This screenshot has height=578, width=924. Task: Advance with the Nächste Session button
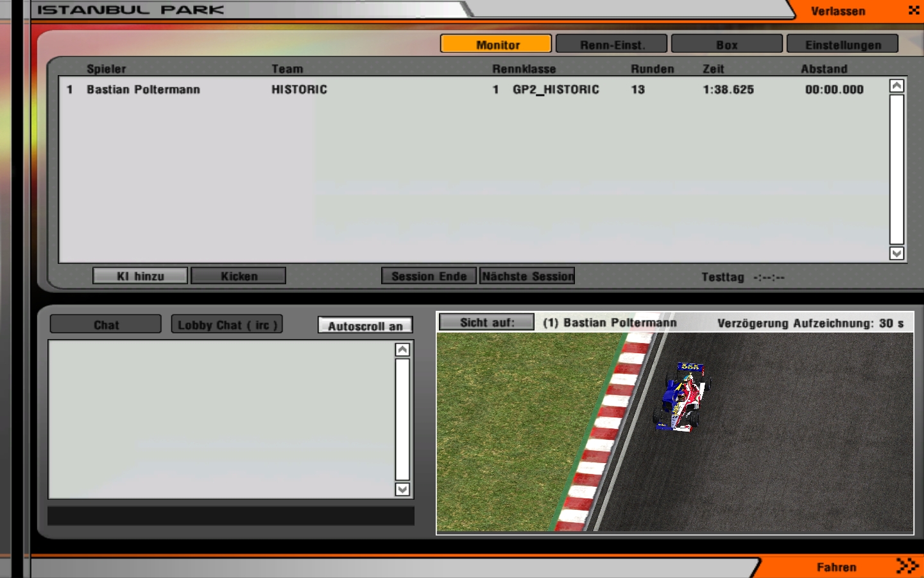tap(527, 276)
